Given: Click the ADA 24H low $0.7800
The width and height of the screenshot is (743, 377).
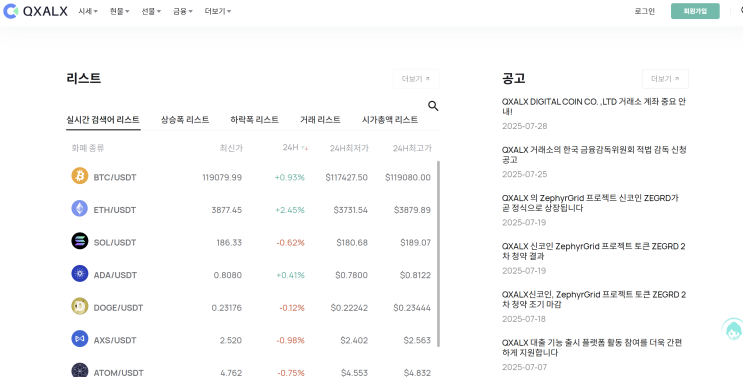Looking at the screenshot, I should 351,275.
